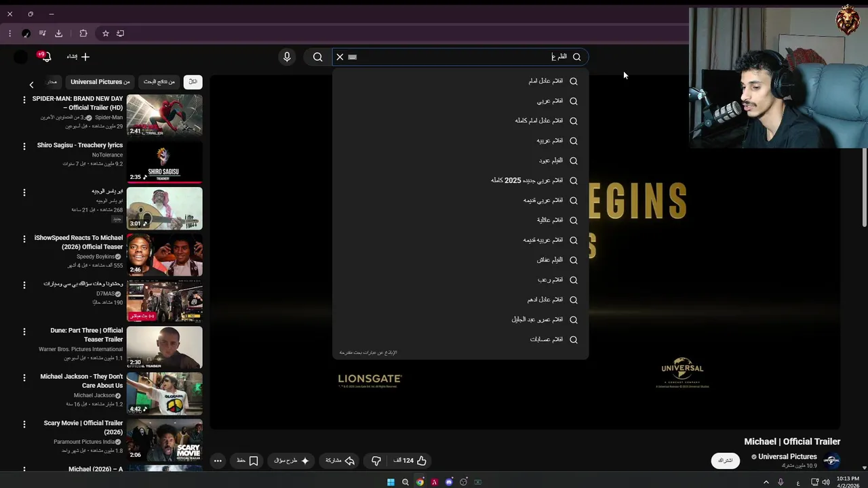Image resolution: width=868 pixels, height=488 pixels.
Task: Click report search predictions link
Action: pos(368,352)
